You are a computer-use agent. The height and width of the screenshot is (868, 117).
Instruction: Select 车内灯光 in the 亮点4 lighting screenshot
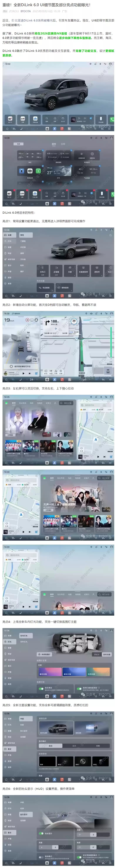click(26, 636)
